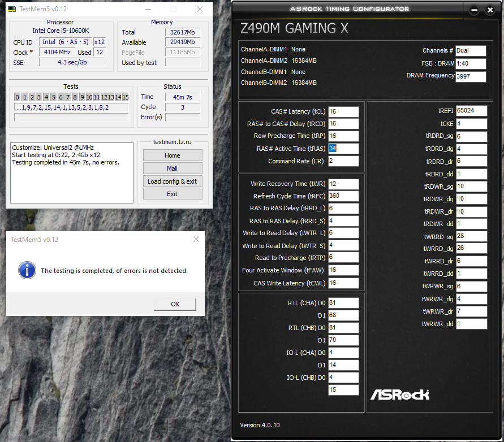Click the tWTR_S value field
Screen dimensions: 504x442
tap(343, 245)
